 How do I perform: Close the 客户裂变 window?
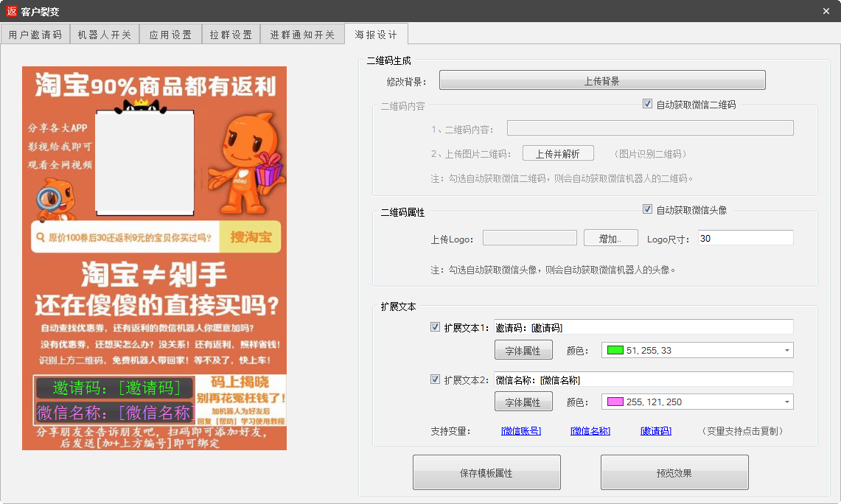(826, 11)
